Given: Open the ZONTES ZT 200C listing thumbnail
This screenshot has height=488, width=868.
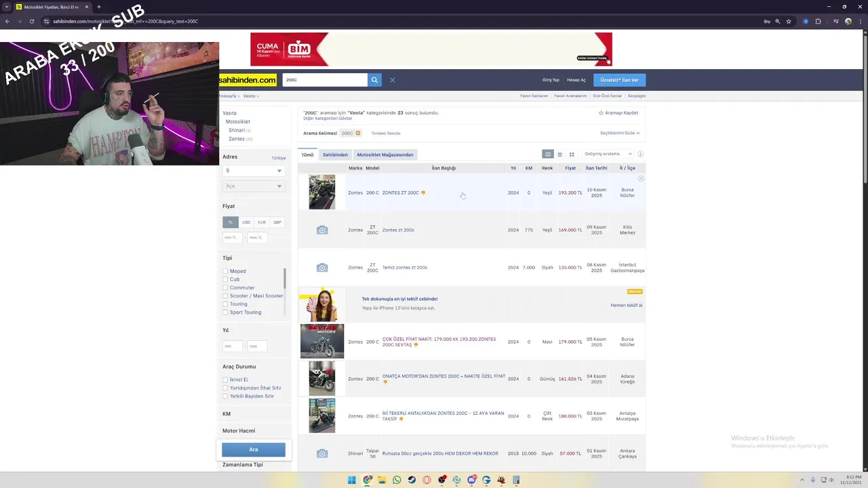Looking at the screenshot, I should click(x=322, y=192).
